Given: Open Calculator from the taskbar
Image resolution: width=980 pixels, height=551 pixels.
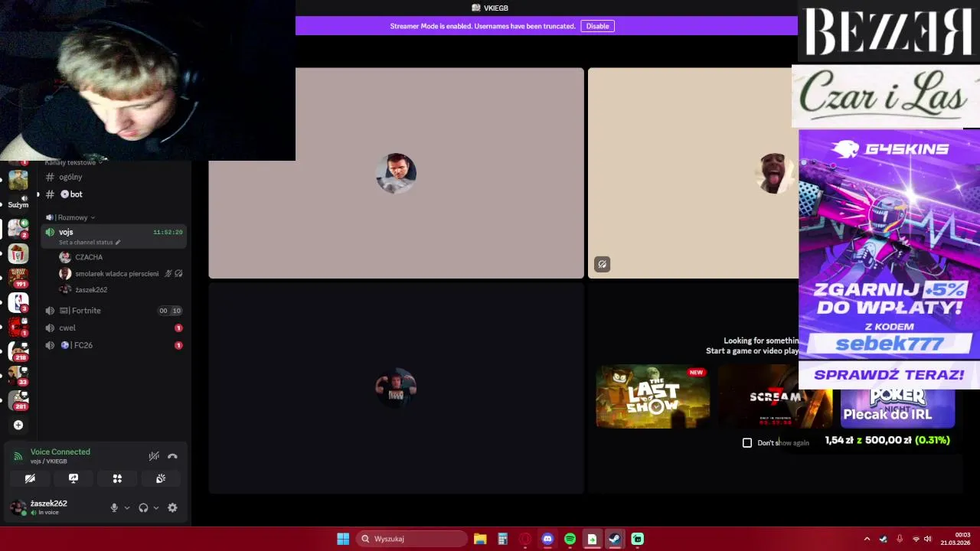Looking at the screenshot, I should click(502, 539).
